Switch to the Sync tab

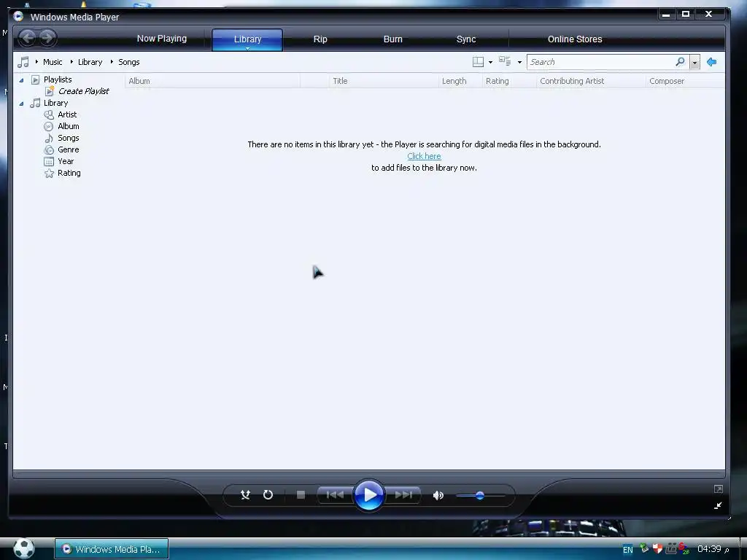click(x=466, y=39)
